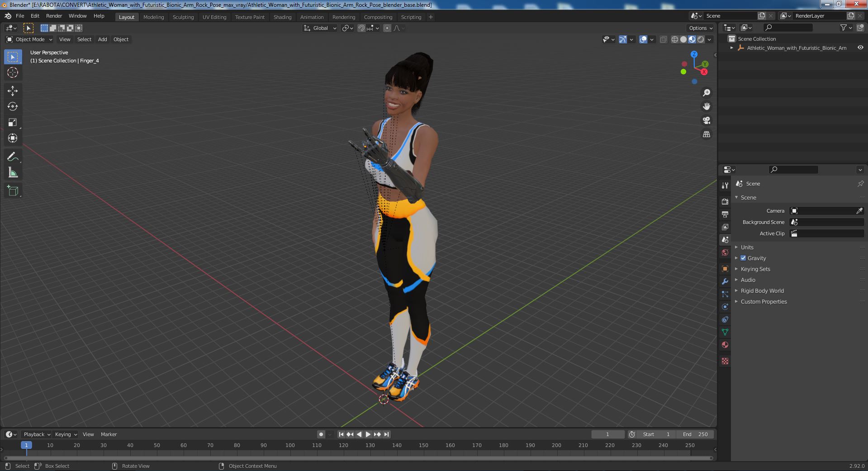Expand the Keying Sets panel
Image resolution: width=868 pixels, height=471 pixels.
[755, 269]
